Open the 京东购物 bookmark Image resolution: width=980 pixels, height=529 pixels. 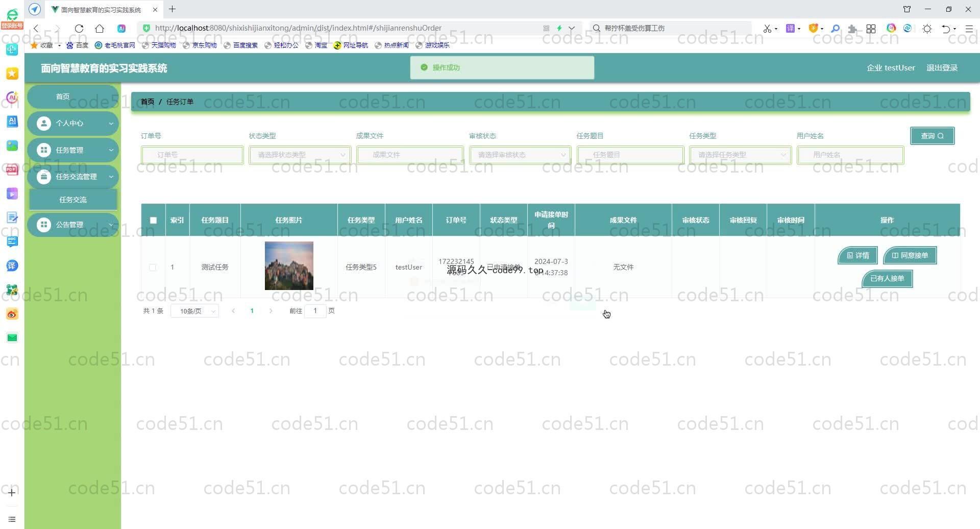[x=200, y=45]
